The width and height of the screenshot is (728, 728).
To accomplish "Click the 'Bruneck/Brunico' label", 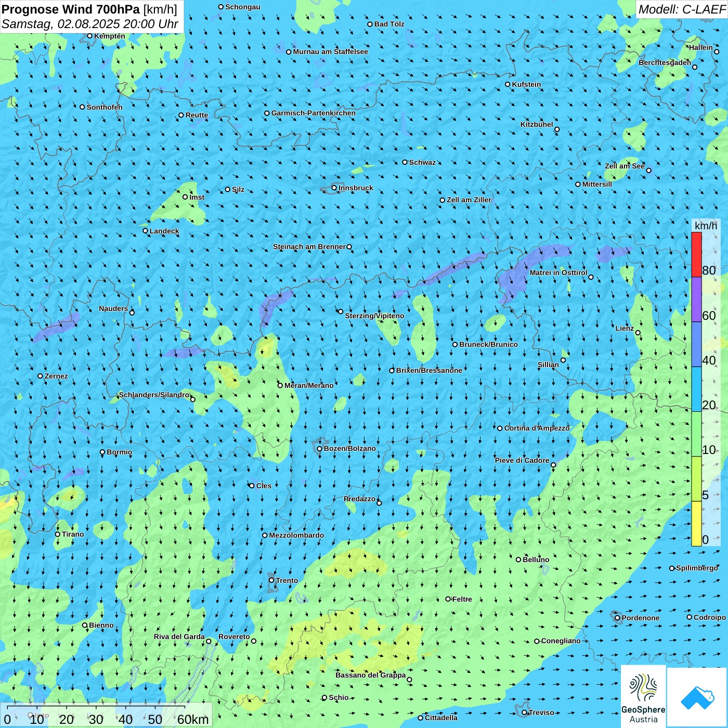I will pyautogui.click(x=488, y=344).
